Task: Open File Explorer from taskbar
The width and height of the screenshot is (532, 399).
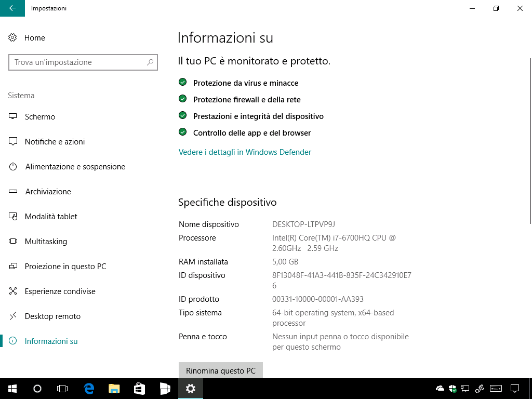Action: [x=114, y=389]
